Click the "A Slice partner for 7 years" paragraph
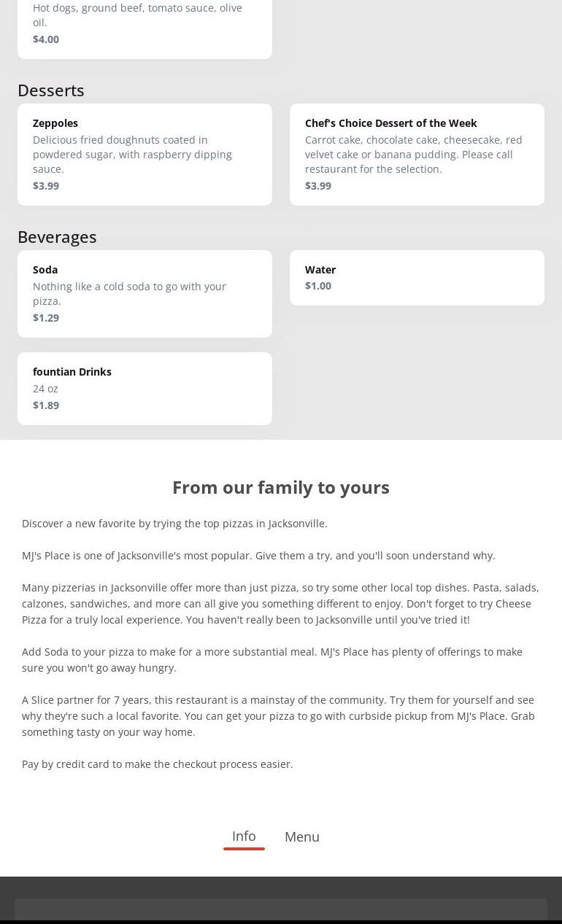Viewport: 562px width, 924px height. (x=278, y=716)
